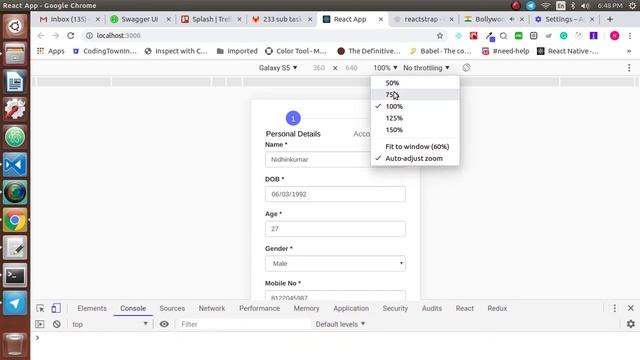
Task: Open console settings gear
Action: 631,324
